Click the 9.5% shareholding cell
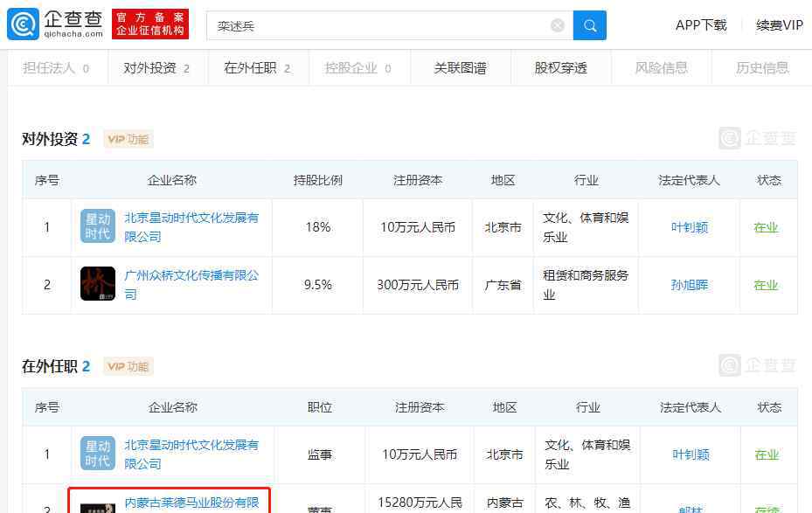This screenshot has width=812, height=513. 318,285
